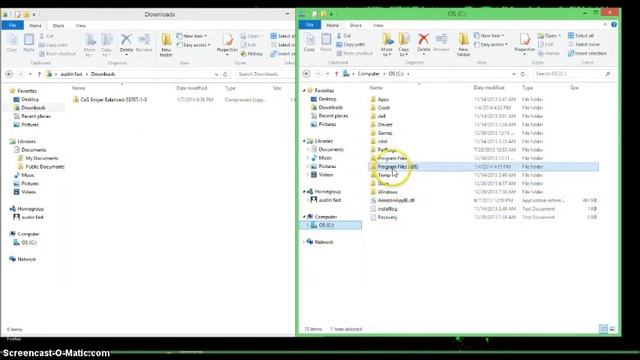Open View tab in OS (C:) window

coord(378,25)
